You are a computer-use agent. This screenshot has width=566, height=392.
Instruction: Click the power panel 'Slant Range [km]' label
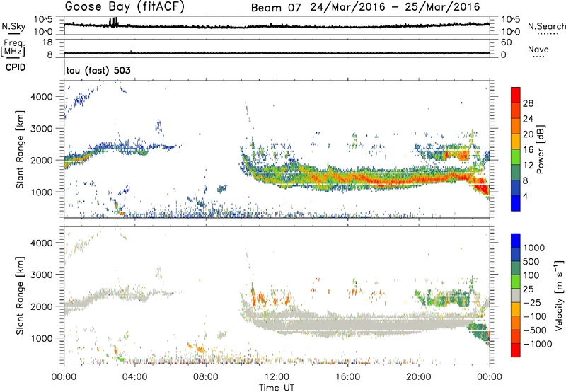point(20,149)
